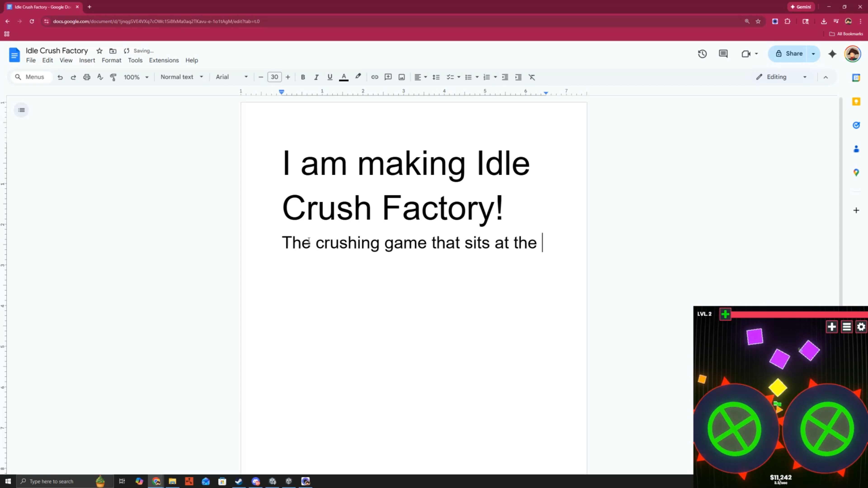Click the text color swatch icon
The width and height of the screenshot is (868, 488).
(x=344, y=77)
